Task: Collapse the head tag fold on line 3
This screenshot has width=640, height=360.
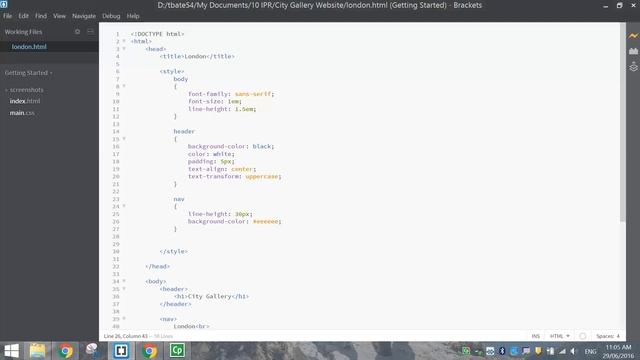Action: [124, 49]
